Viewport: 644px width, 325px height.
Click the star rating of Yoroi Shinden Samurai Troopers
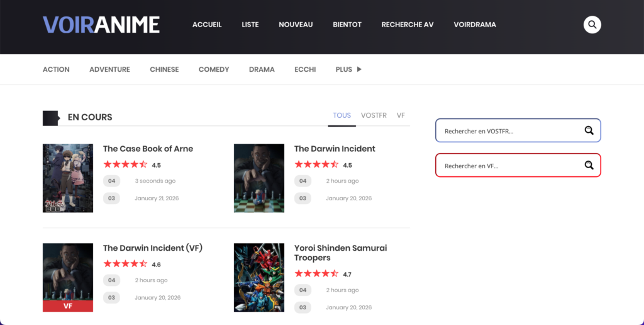pyautogui.click(x=316, y=274)
